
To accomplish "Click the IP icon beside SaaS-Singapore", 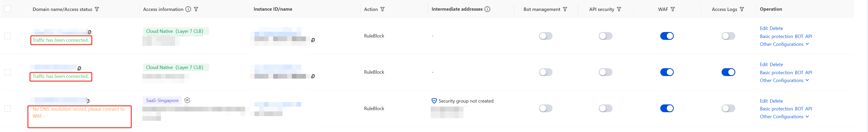I will (x=187, y=100).
